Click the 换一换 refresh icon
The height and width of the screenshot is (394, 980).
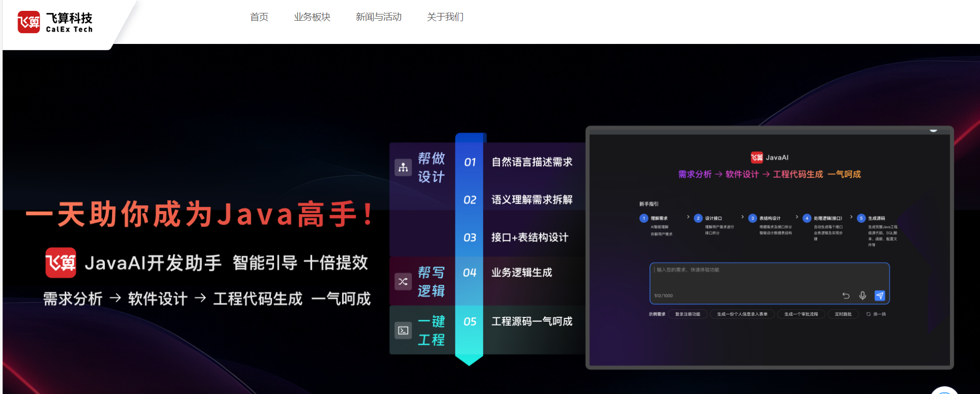(868, 314)
